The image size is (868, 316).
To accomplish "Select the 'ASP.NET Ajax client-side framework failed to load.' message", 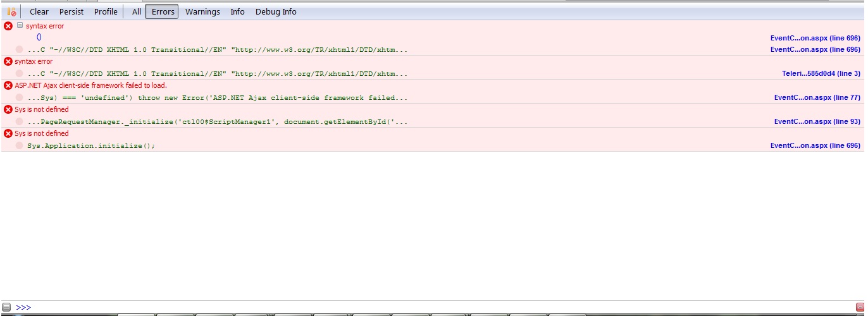I will tap(90, 85).
